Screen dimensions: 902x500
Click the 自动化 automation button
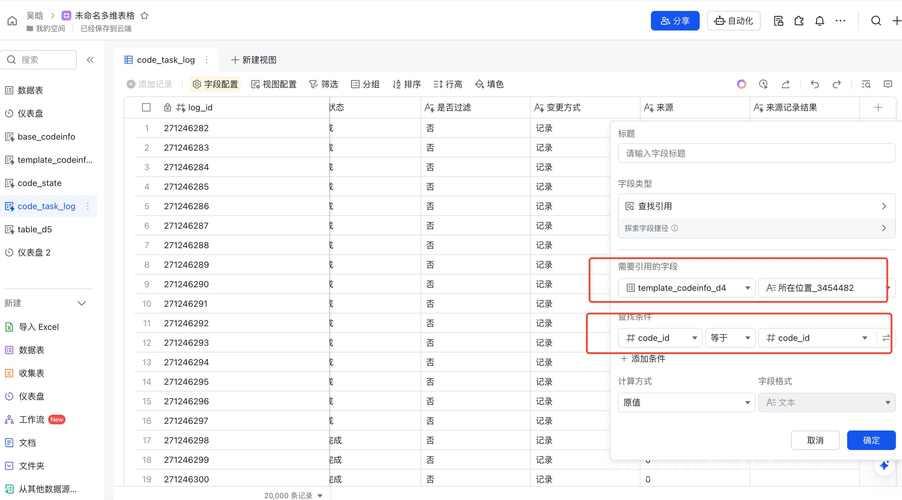(x=734, y=21)
